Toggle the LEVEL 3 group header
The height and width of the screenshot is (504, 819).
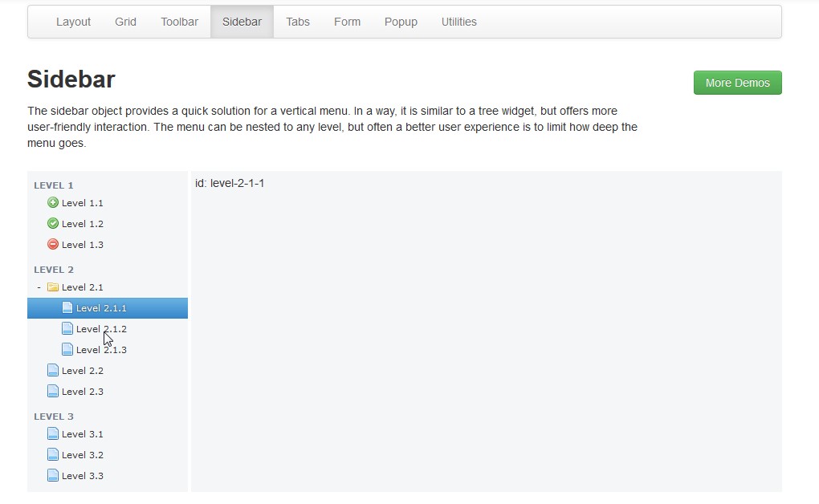click(x=54, y=417)
